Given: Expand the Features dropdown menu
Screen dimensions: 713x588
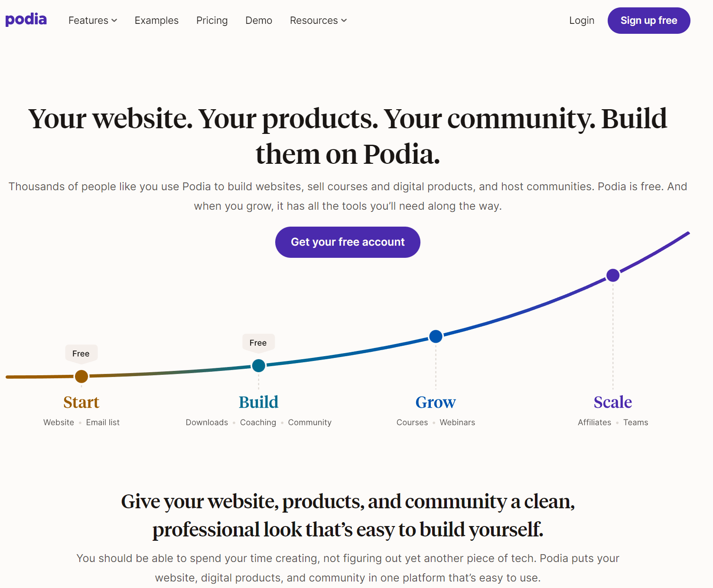Looking at the screenshot, I should point(93,20).
